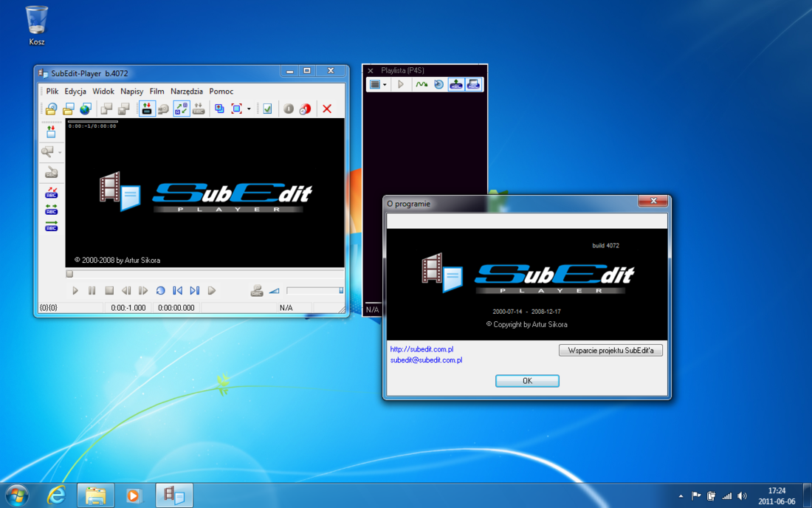
Task: Click the gray arrow button after Next
Action: pyautogui.click(x=212, y=291)
